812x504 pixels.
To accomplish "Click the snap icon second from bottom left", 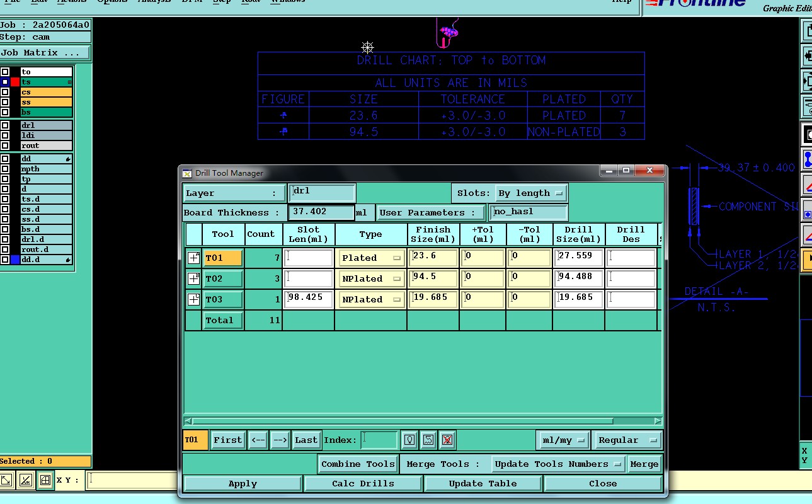I will coord(26,480).
